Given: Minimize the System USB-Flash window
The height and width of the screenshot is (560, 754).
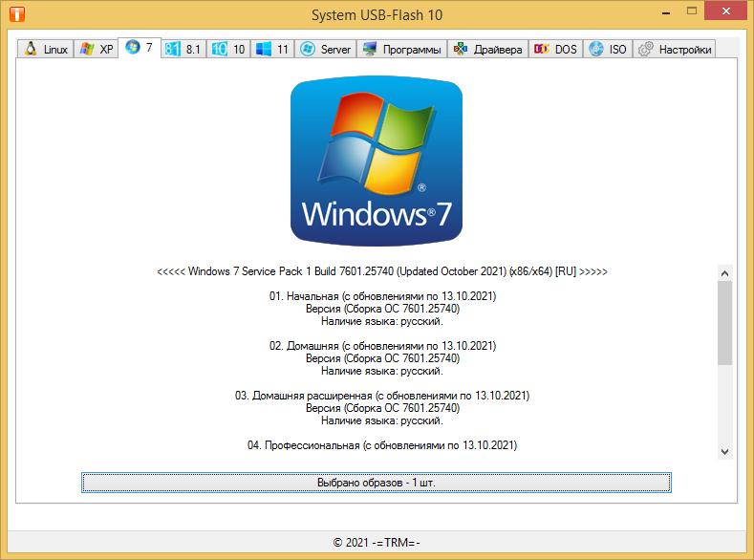Looking at the screenshot, I should click(666, 13).
